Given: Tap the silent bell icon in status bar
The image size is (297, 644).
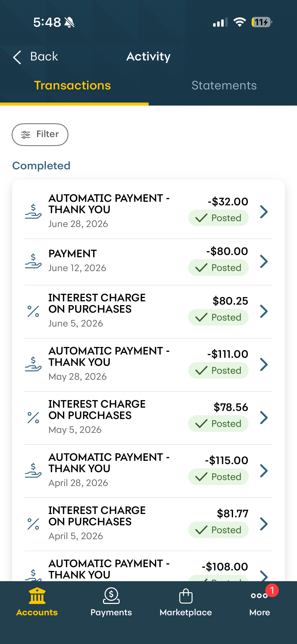Looking at the screenshot, I should [69, 22].
